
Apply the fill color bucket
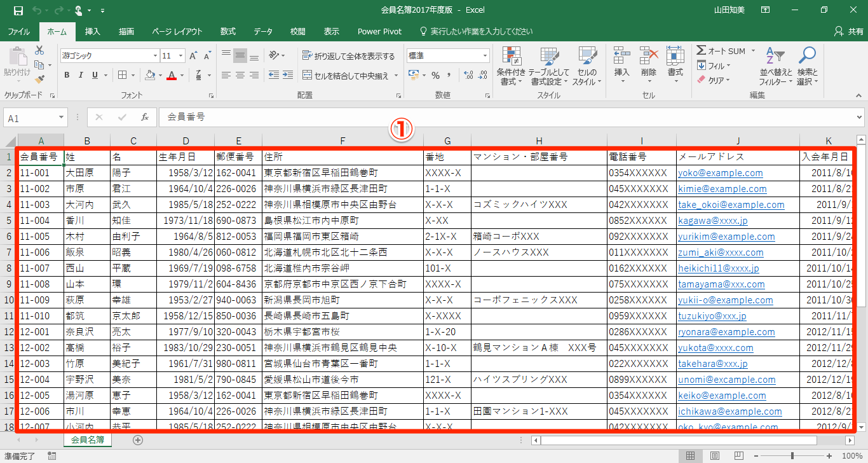(x=150, y=76)
